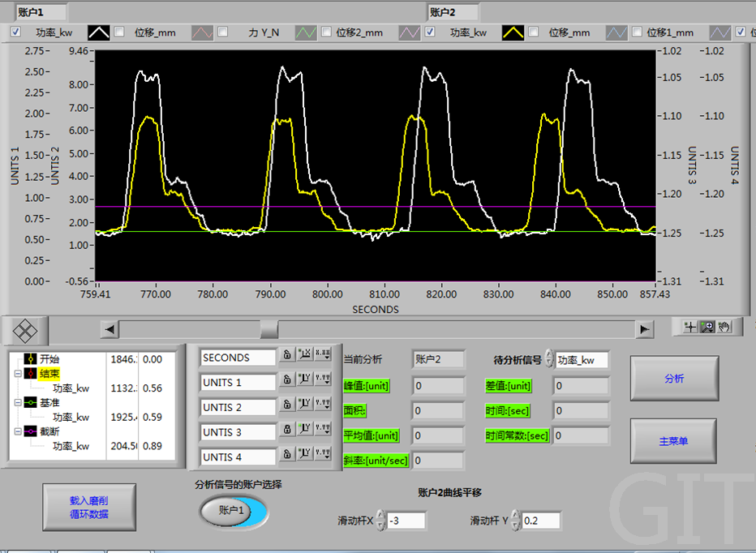Toggle the SECONDS axis scale lock
The height and width of the screenshot is (553, 756).
pyautogui.click(x=287, y=354)
